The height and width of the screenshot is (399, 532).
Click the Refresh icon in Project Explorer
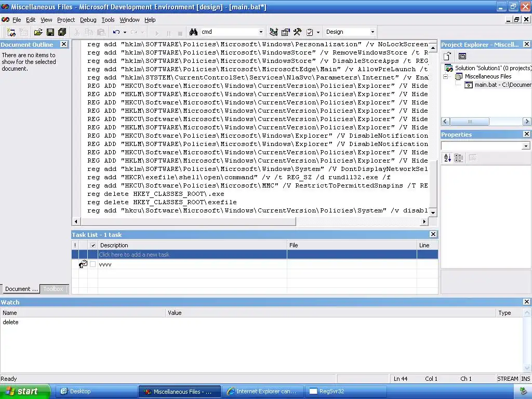pyautogui.click(x=447, y=56)
